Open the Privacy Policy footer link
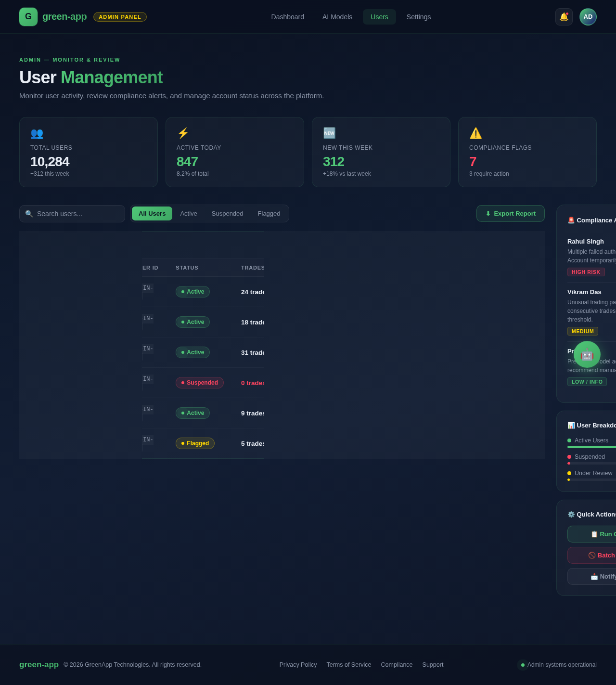 coord(298,665)
